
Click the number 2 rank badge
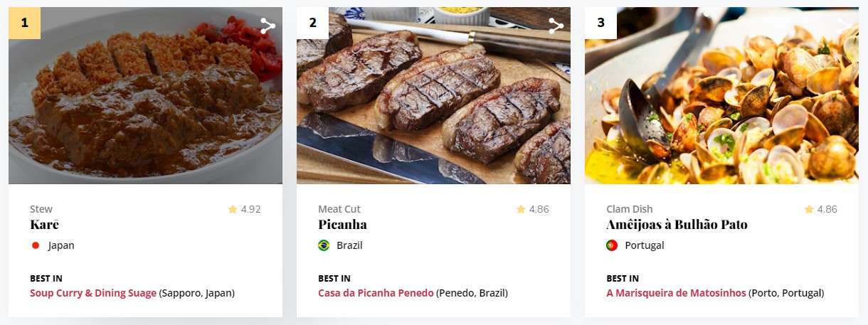pos(313,23)
